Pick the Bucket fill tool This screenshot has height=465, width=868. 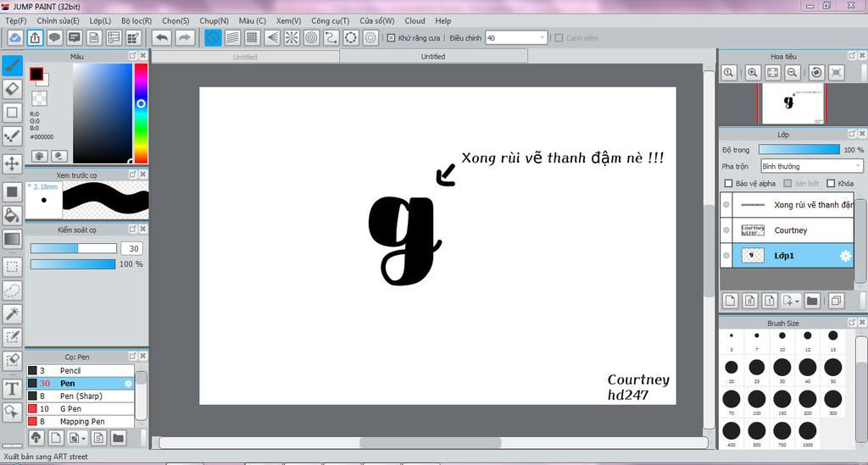point(12,215)
